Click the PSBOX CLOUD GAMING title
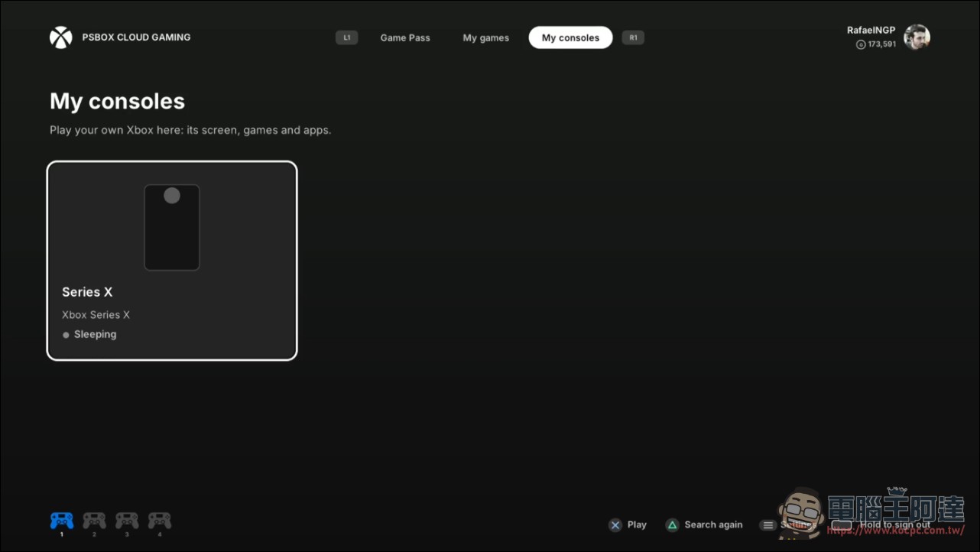 136,37
